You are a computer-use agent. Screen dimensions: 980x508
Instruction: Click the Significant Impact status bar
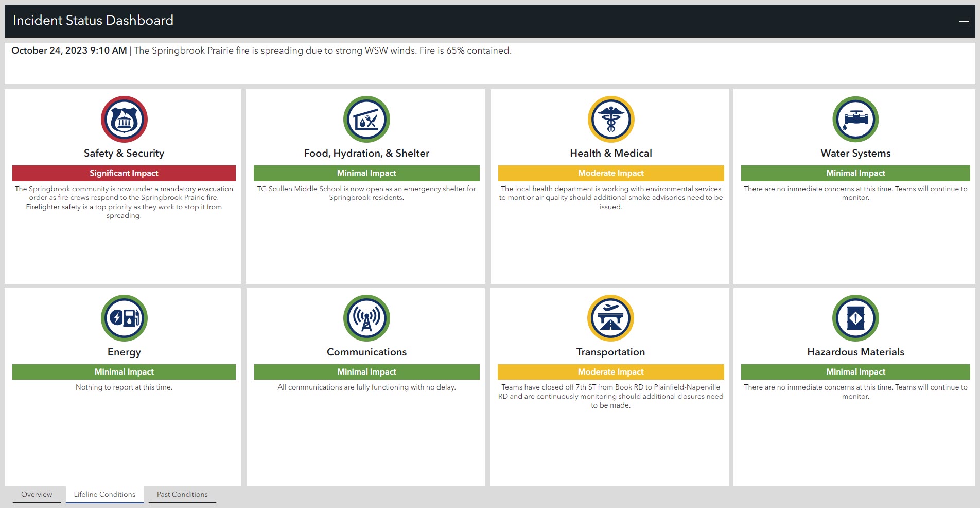point(124,173)
